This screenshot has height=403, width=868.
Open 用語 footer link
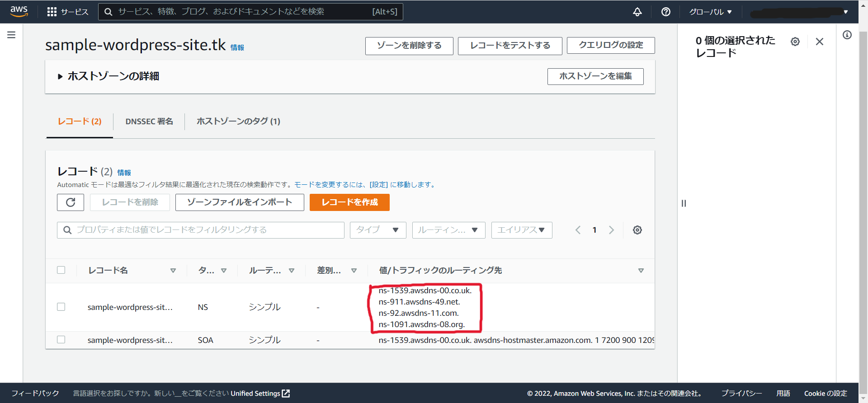(783, 394)
